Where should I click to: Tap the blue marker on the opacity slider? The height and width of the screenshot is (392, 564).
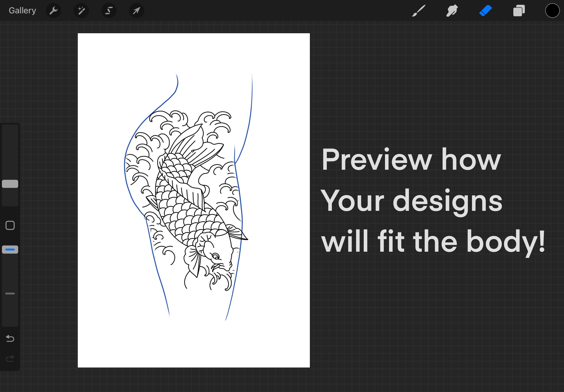pyautogui.click(x=10, y=250)
